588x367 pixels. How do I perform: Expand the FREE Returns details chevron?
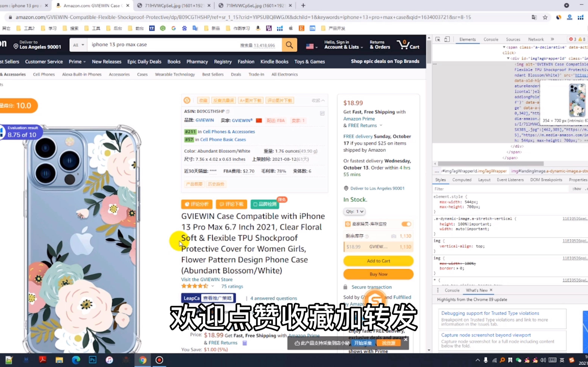[381, 125]
